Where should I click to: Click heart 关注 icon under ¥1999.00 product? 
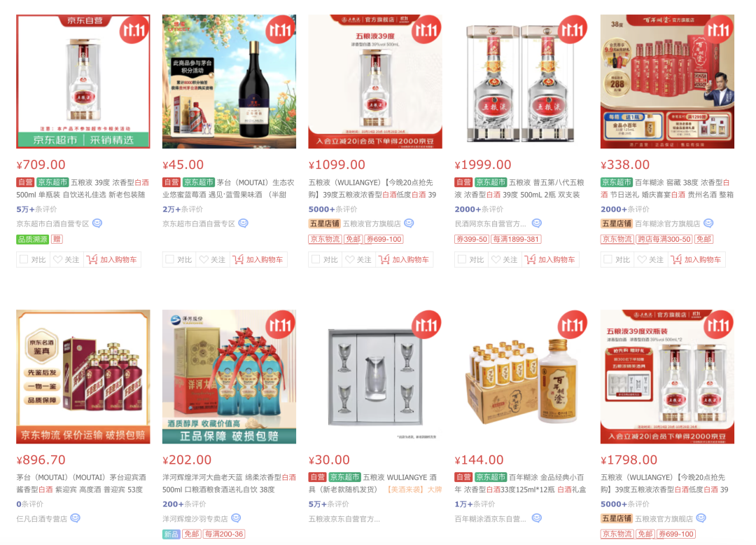point(496,259)
